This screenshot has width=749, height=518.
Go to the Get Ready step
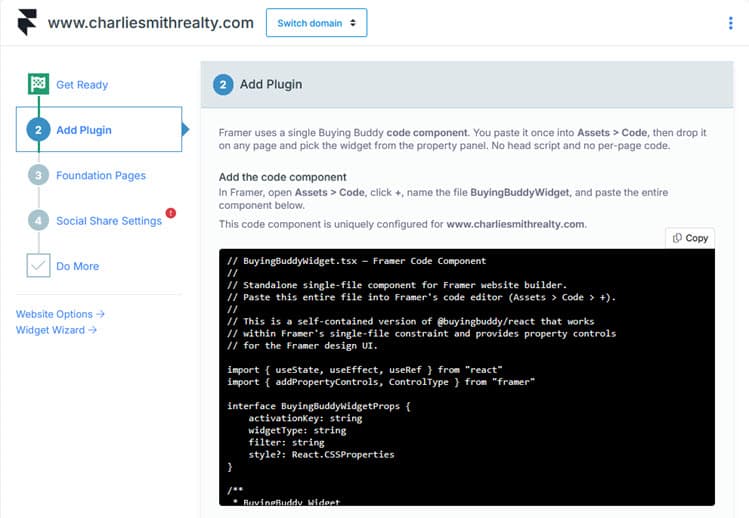pyautogui.click(x=82, y=85)
